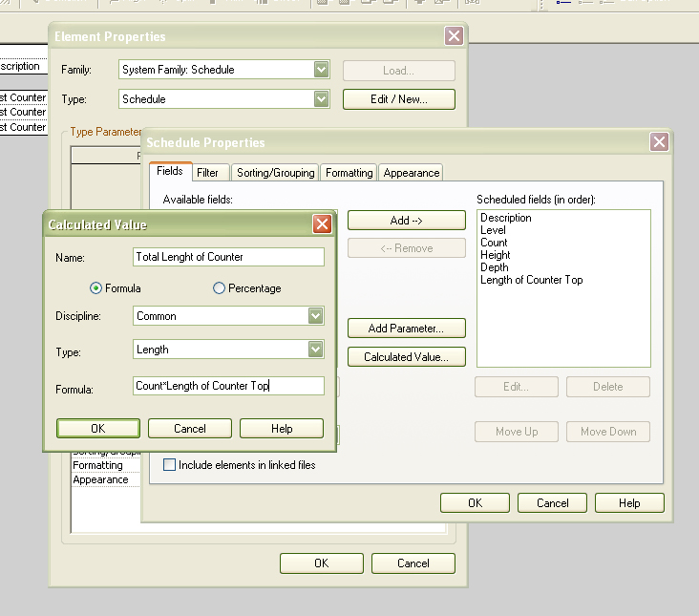Click OK in Calculated Value dialog
This screenshot has width=699, height=616.
(x=97, y=428)
